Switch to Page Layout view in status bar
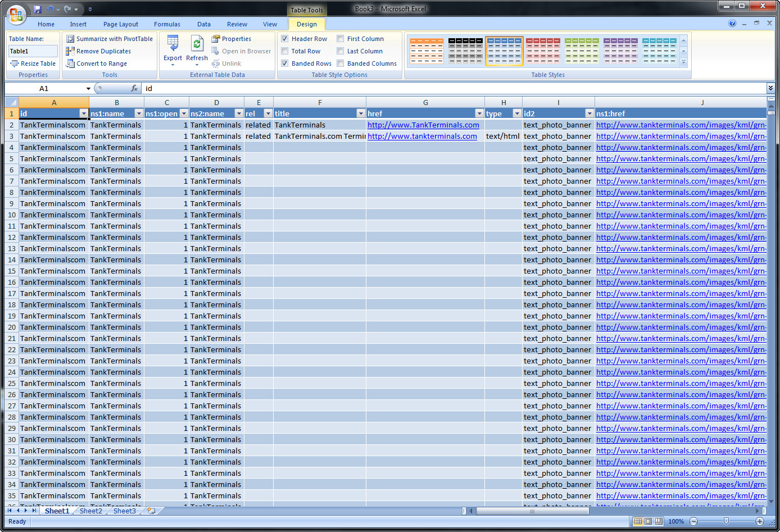Screen dimensions: 780x532 point(649,521)
